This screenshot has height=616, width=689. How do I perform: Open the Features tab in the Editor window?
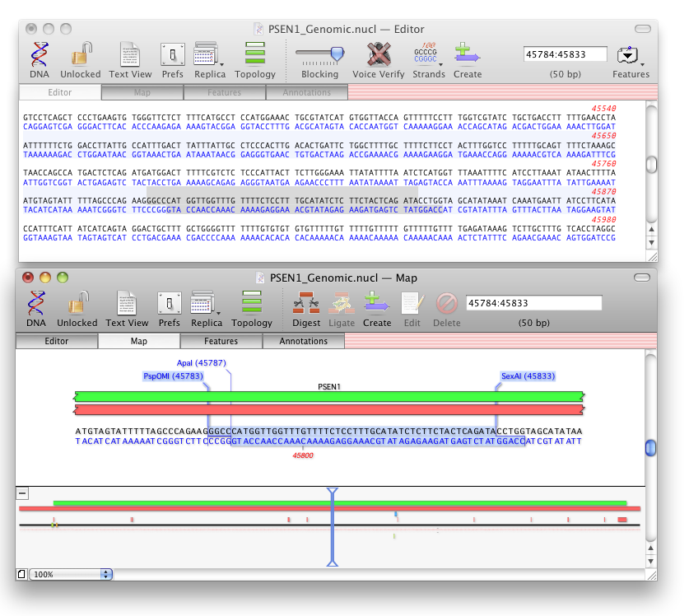tap(224, 92)
